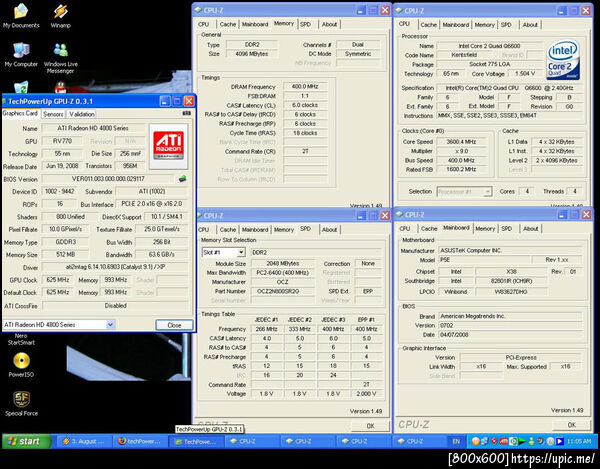Open the red ATI tray icon

click(x=504, y=441)
